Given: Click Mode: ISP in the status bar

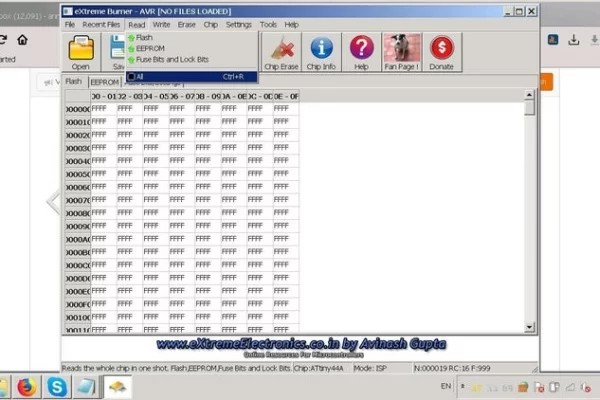Looking at the screenshot, I should pyautogui.click(x=382, y=368).
